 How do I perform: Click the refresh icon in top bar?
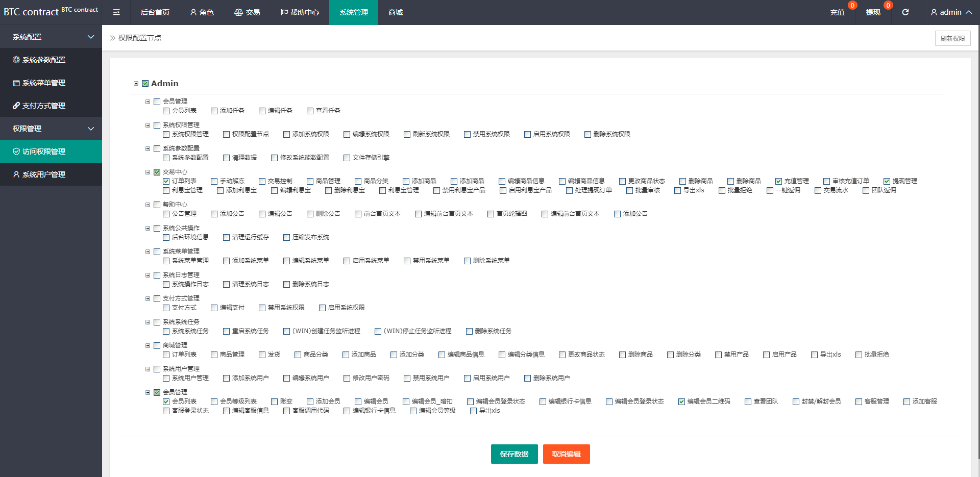point(905,12)
